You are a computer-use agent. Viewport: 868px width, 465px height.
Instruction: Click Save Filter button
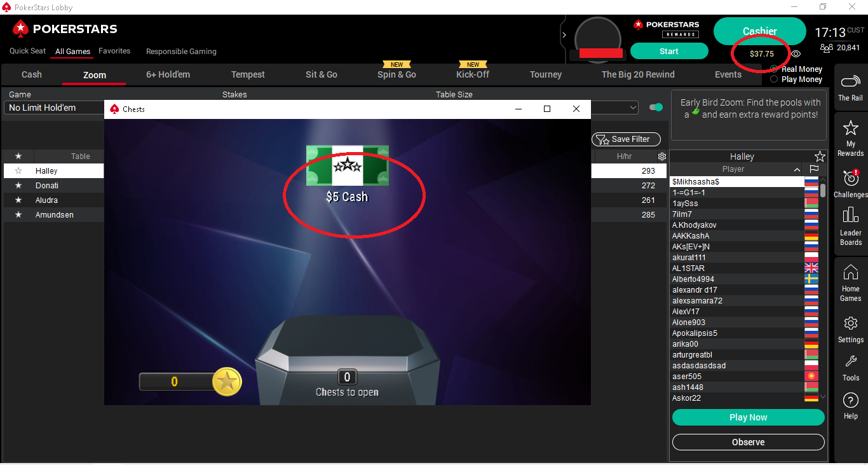(x=627, y=139)
